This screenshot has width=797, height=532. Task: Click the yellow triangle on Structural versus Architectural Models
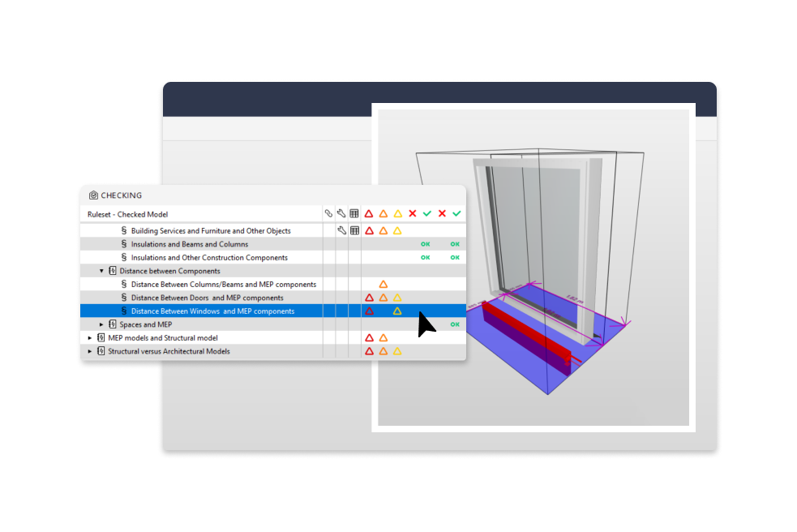click(397, 351)
